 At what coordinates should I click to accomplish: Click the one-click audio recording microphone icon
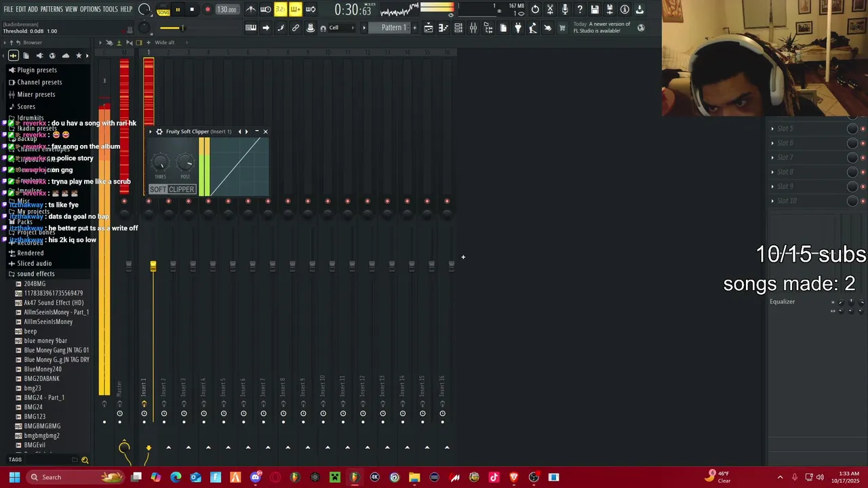point(565,9)
